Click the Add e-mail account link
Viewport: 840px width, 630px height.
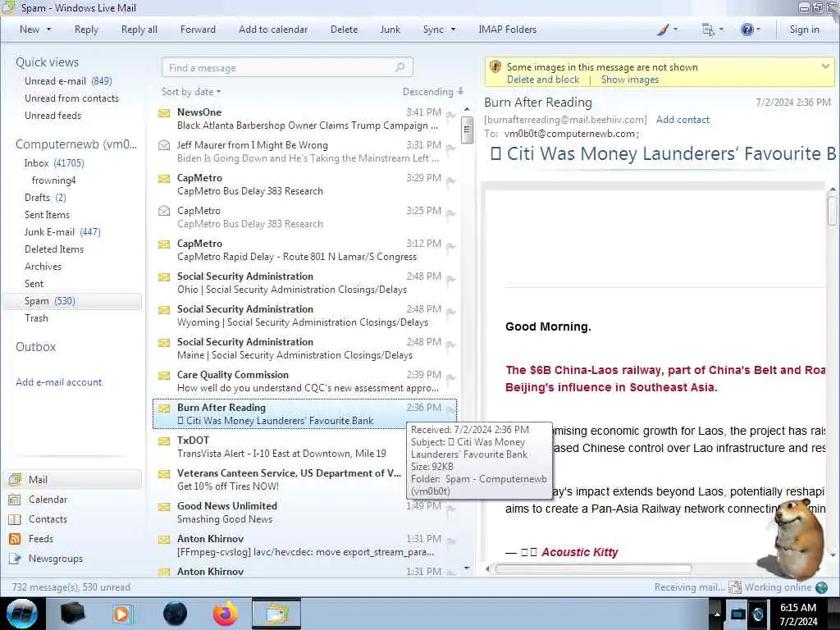pyautogui.click(x=59, y=382)
